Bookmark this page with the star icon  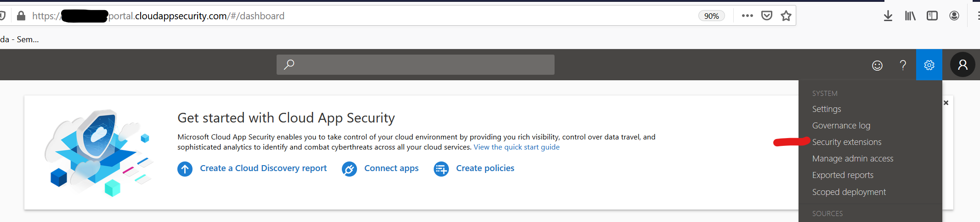tap(786, 16)
